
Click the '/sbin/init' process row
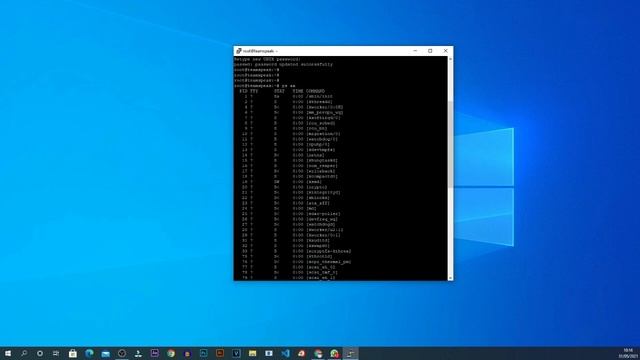pyautogui.click(x=289, y=96)
